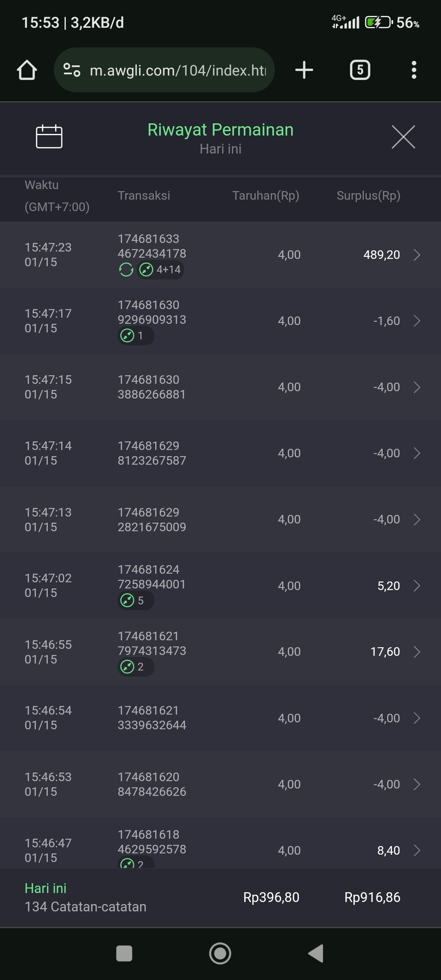Tap the refresh-style icon on the 15:47:23 row
This screenshot has width=441, height=980.
pyautogui.click(x=126, y=269)
